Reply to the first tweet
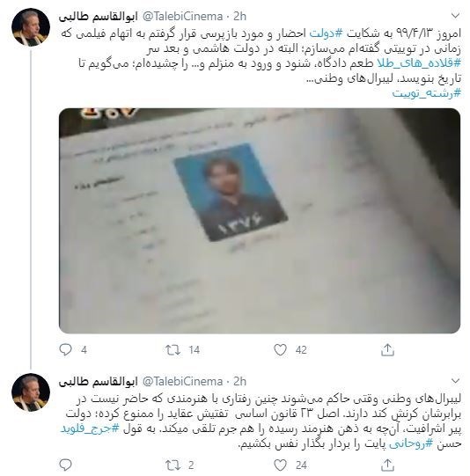 tap(65, 349)
